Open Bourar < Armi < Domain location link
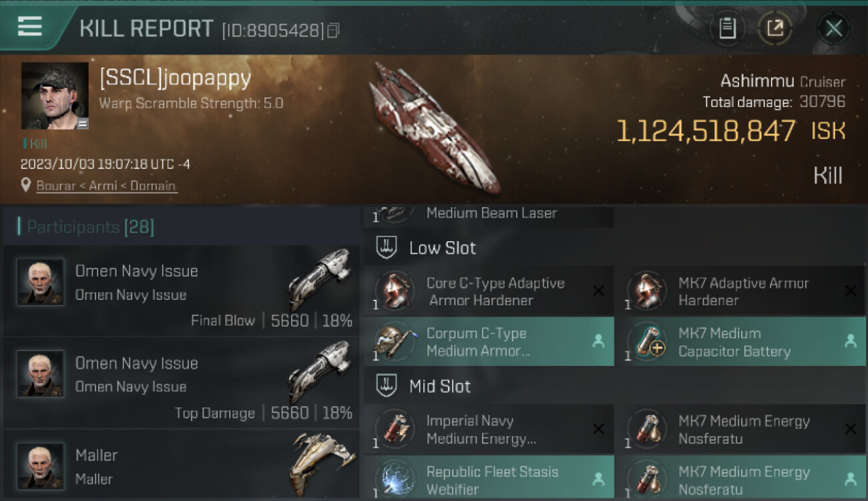Viewport: 868px width, 501px height. click(x=107, y=186)
